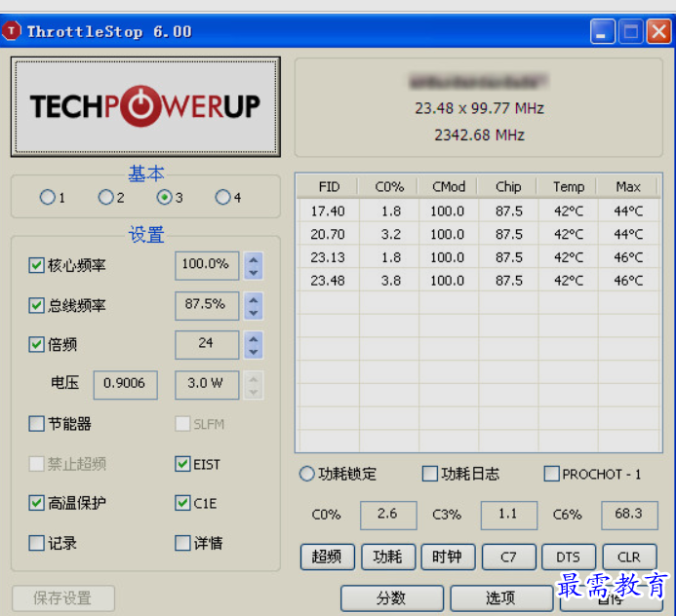This screenshot has width=676, height=616.
Task: Click the C3% value box showing 1.1
Action: click(x=509, y=515)
